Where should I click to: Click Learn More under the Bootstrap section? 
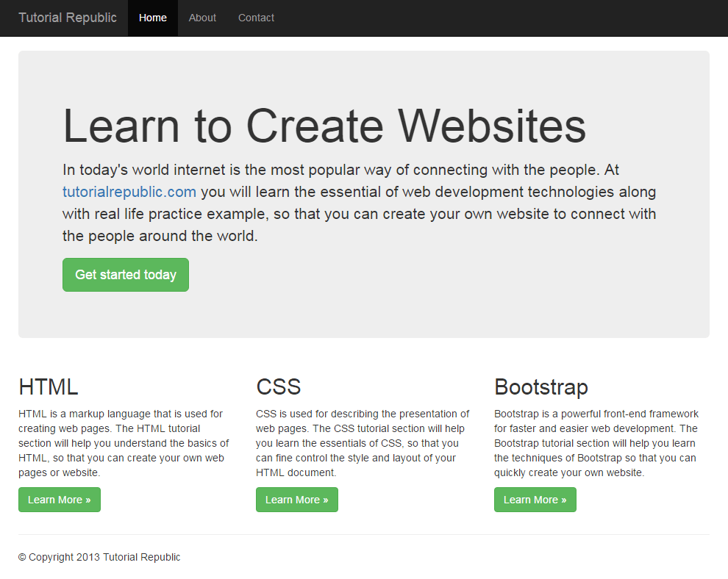coord(535,499)
